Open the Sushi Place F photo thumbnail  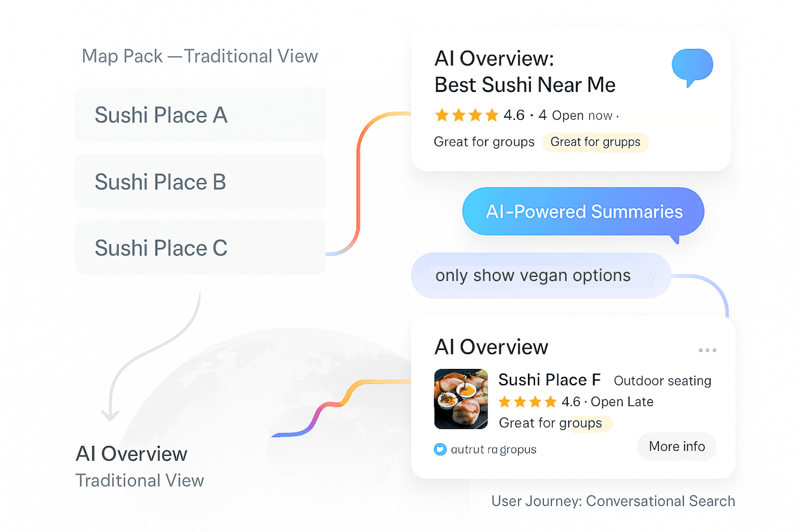click(461, 399)
